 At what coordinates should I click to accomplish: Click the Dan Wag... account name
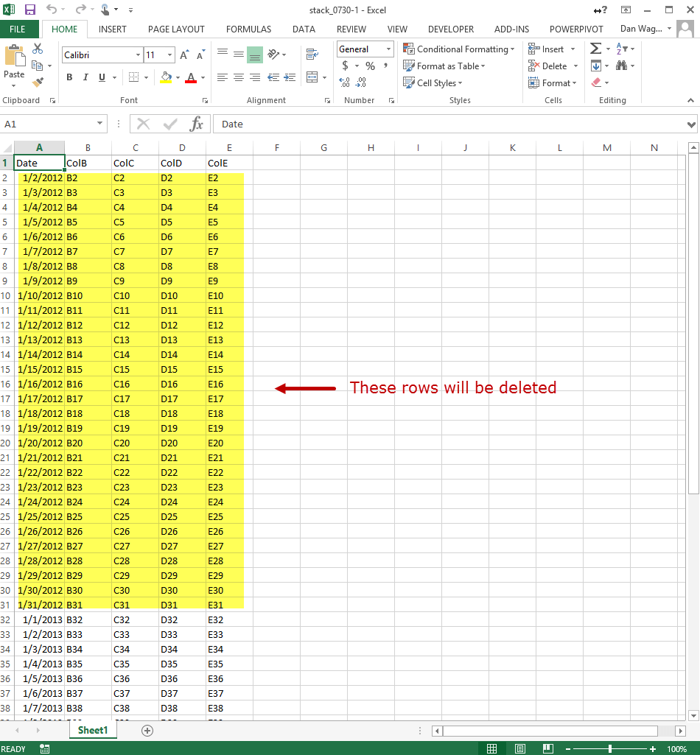tap(641, 29)
